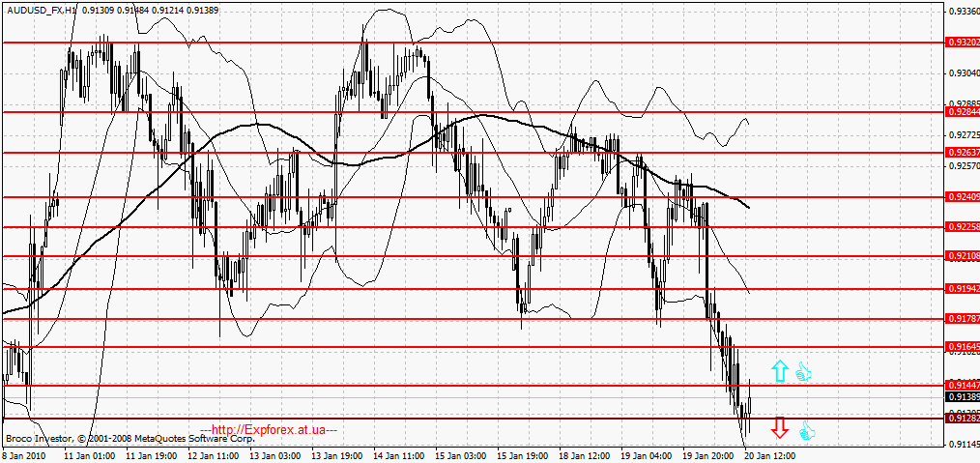Click the Broco Investor MetaQuotes copyright text
The image size is (980, 463).
click(130, 439)
